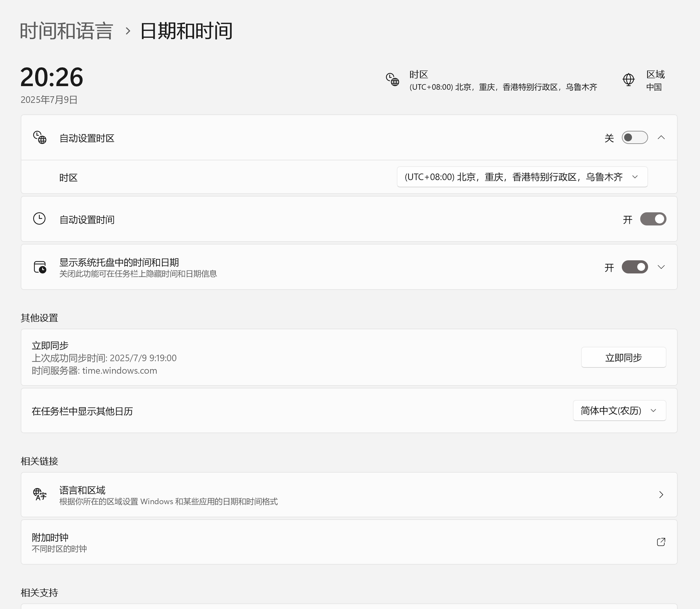This screenshot has height=609, width=700.
Task: Click the 相关支持 section heading
Action: pos(39,593)
